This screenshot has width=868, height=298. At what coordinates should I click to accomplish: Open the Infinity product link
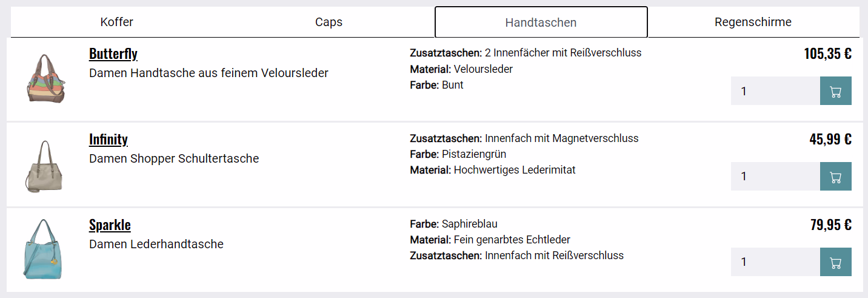[108, 140]
